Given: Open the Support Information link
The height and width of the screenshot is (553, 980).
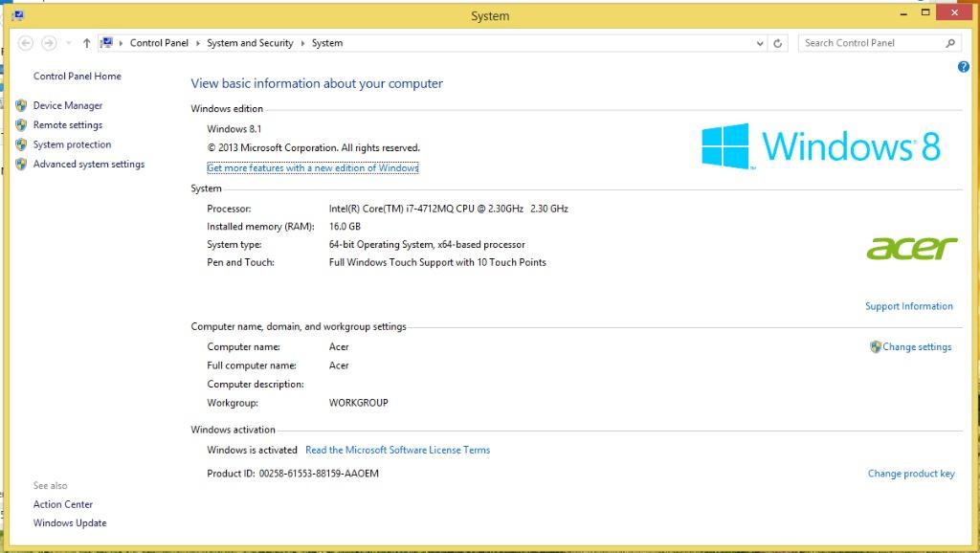Looking at the screenshot, I should tap(909, 306).
